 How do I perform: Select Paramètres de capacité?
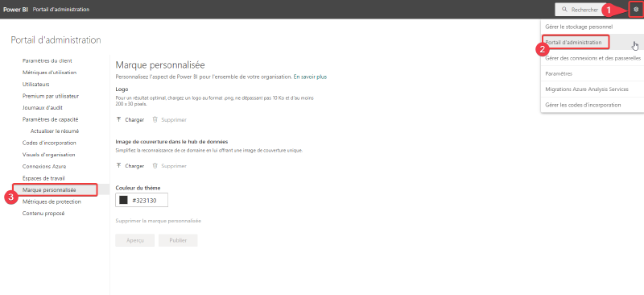(x=50, y=119)
